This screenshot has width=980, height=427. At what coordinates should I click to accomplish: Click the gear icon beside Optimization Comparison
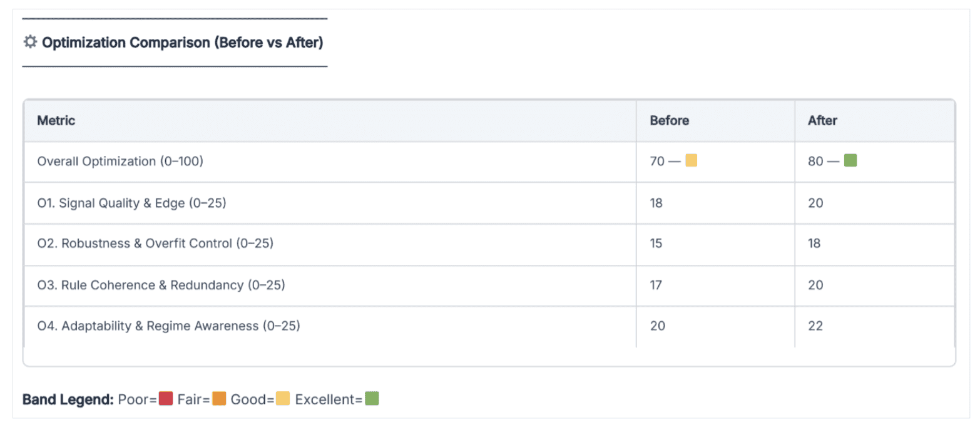click(30, 43)
